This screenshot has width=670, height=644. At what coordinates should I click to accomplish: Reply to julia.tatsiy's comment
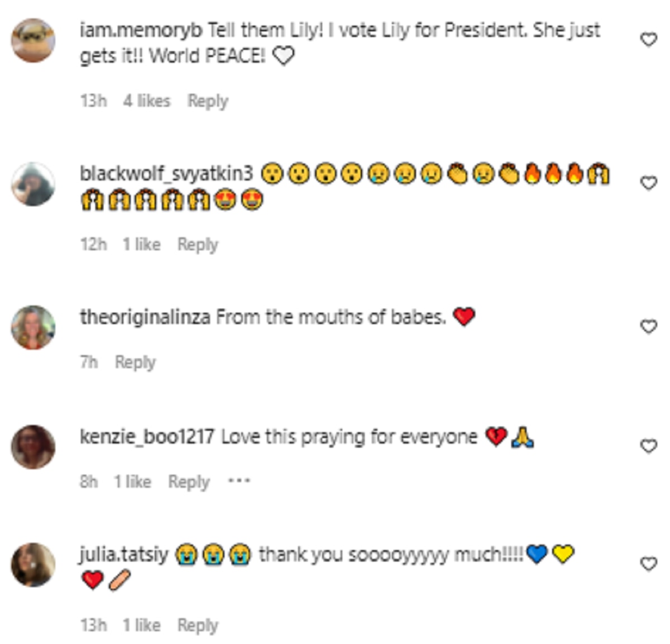(198, 626)
